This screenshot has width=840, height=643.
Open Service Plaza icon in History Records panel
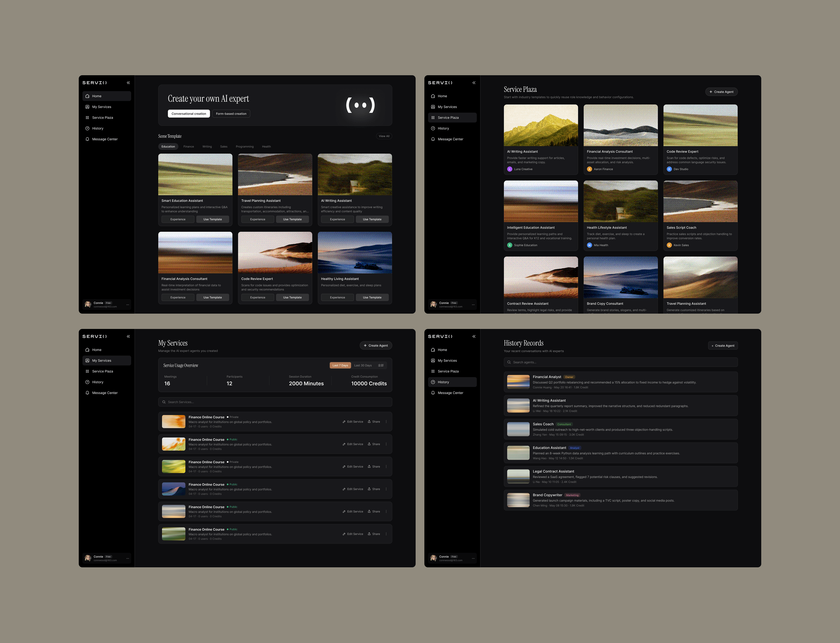pos(433,371)
